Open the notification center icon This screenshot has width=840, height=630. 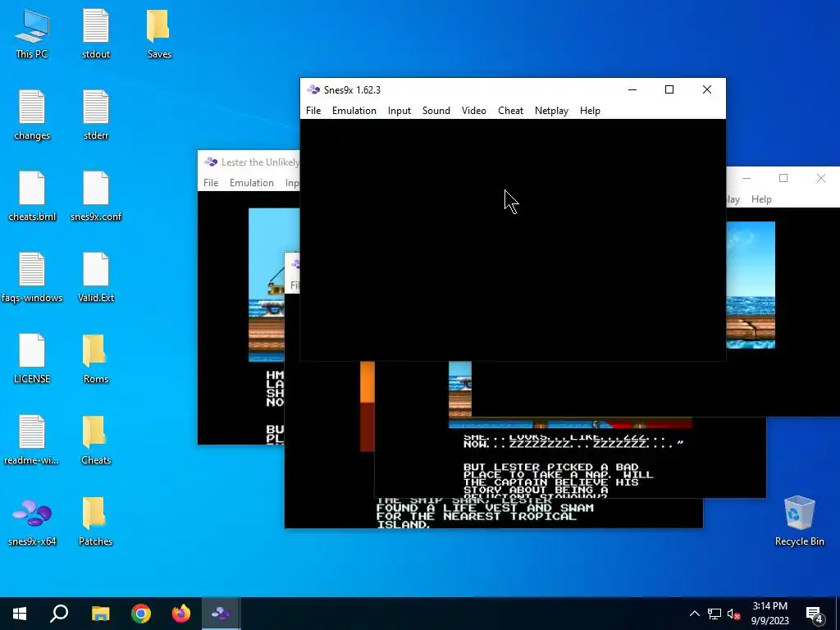[x=815, y=614]
